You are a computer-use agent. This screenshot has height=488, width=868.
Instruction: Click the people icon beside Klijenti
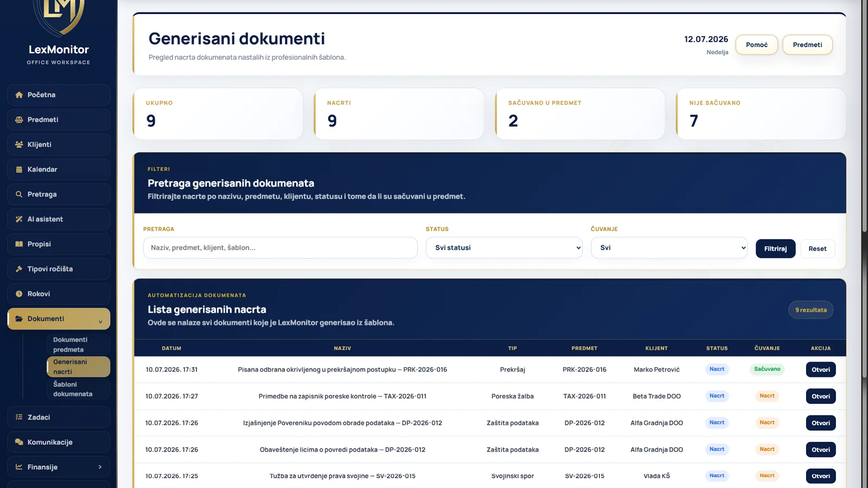pos(19,145)
